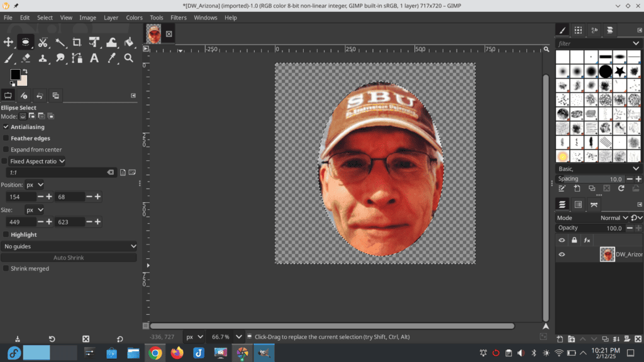644x362 pixels.
Task: Open the Clone tool
Action: coord(43,58)
